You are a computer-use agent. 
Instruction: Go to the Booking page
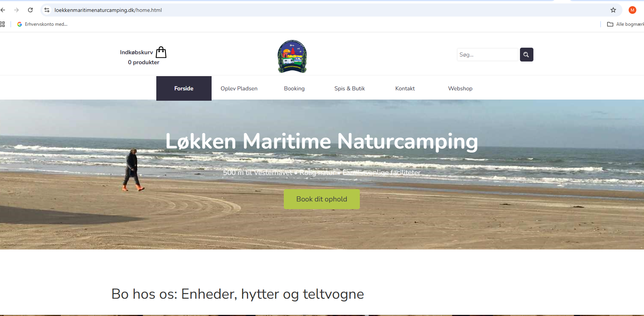294,88
